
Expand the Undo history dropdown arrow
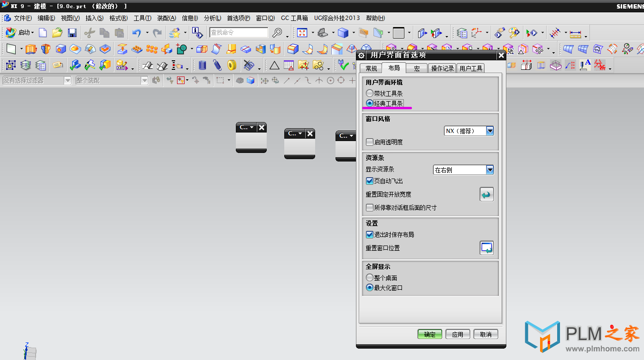(x=147, y=33)
